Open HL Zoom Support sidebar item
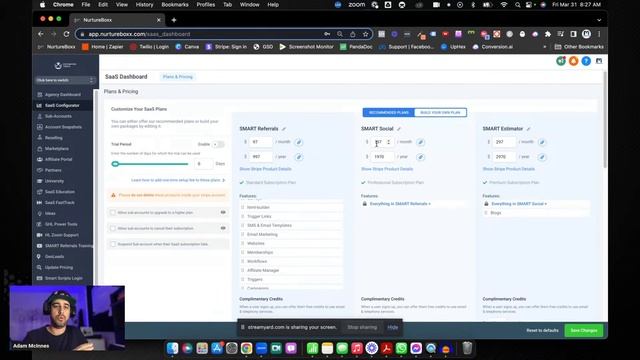 click(62, 235)
